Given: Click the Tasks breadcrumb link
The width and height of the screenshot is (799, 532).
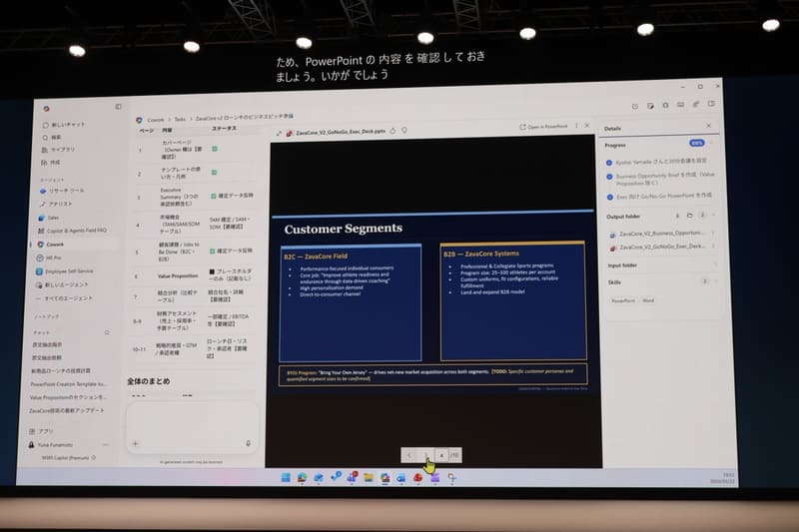Looking at the screenshot, I should [x=180, y=119].
